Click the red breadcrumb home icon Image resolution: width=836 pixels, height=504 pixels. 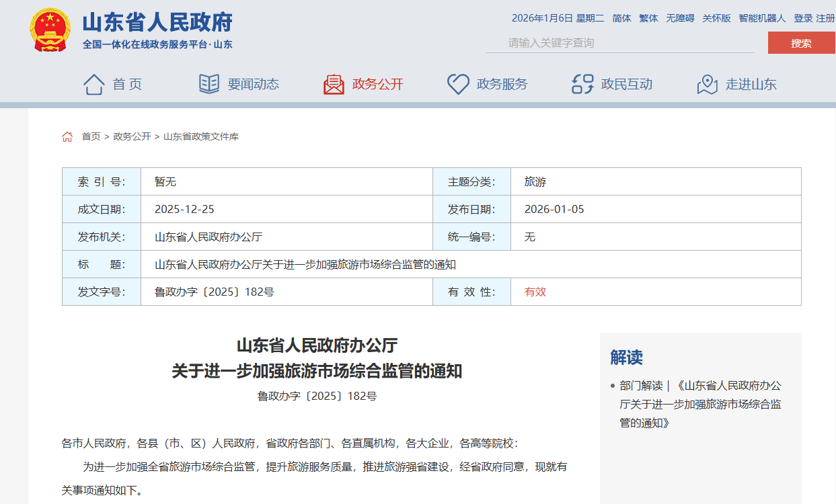pyautogui.click(x=67, y=137)
